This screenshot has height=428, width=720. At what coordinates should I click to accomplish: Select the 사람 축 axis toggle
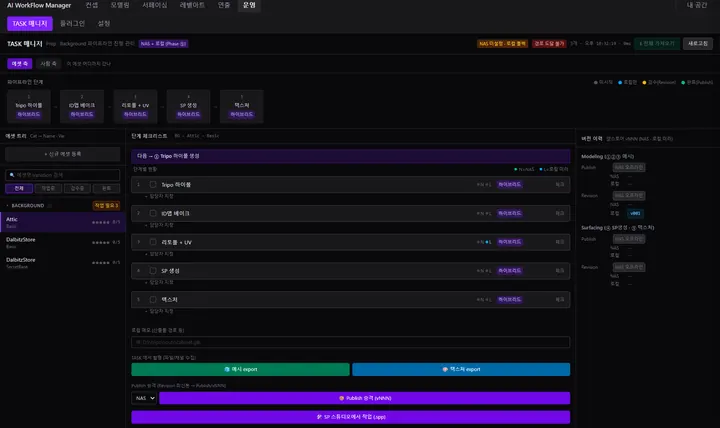click(x=48, y=64)
